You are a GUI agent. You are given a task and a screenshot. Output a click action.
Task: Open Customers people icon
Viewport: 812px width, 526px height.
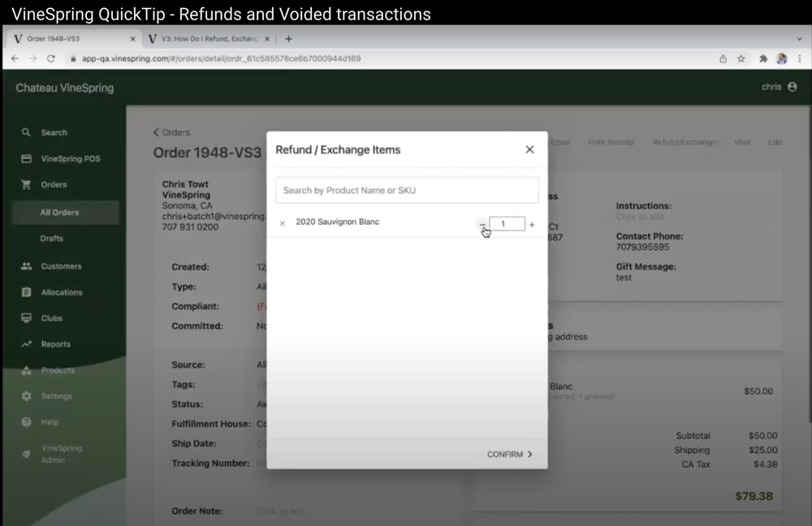click(26, 266)
